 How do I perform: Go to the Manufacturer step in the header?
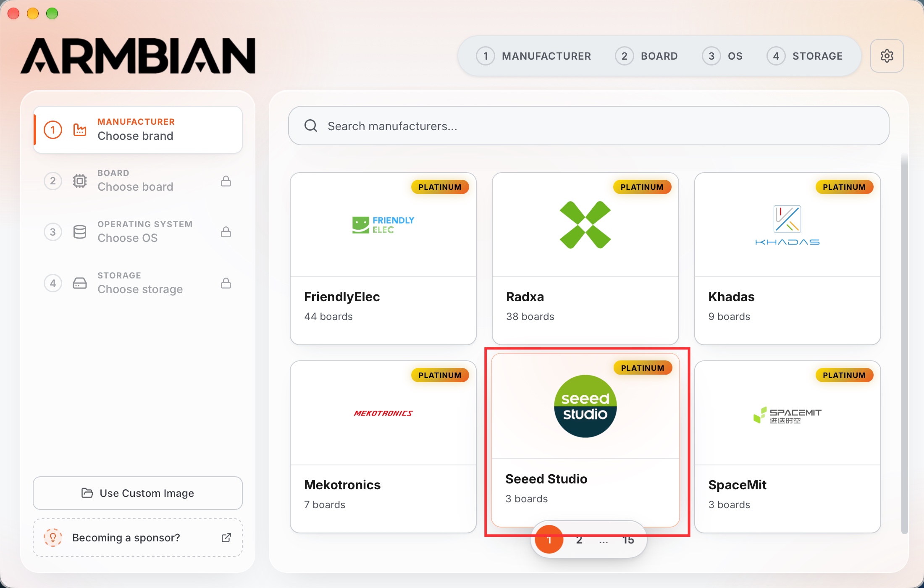pos(533,56)
